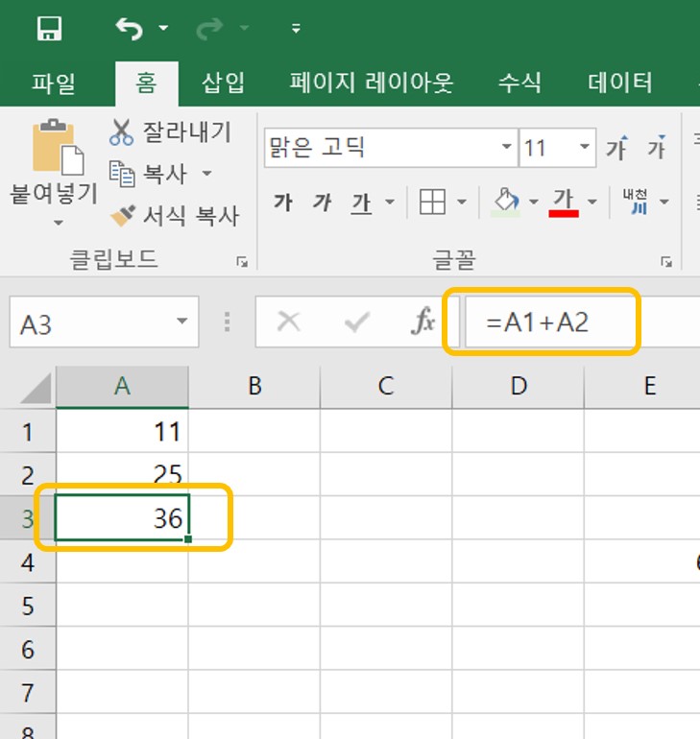Switch to the 삽입 tab
This screenshot has width=700, height=739.
pos(223,83)
